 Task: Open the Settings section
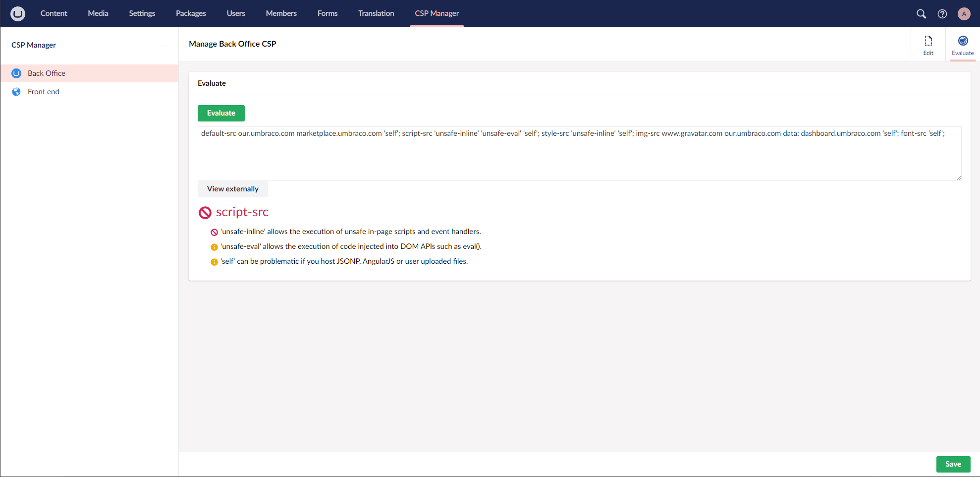142,13
